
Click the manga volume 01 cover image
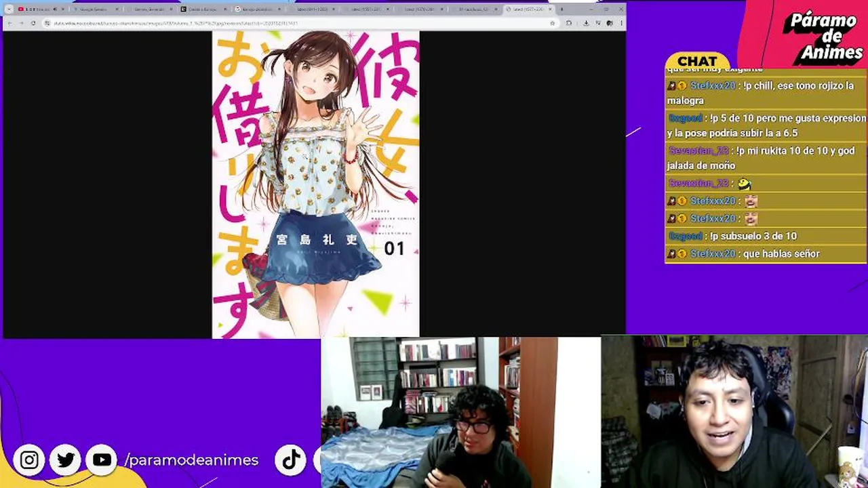(x=316, y=184)
